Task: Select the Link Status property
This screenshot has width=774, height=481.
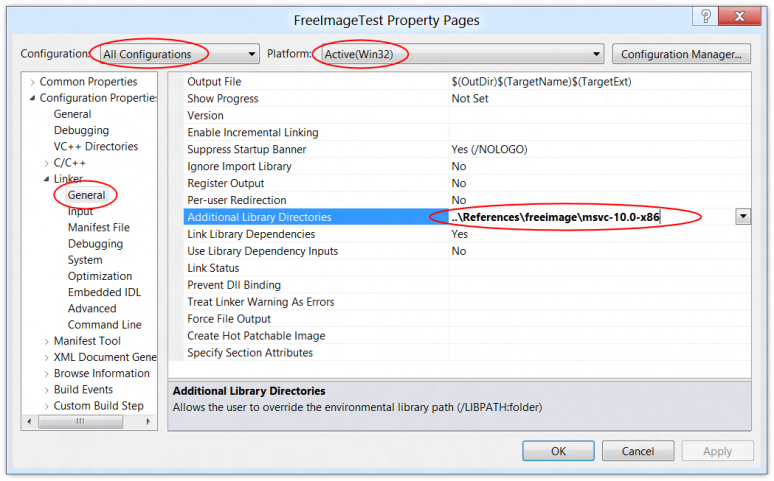Action: coord(467,268)
